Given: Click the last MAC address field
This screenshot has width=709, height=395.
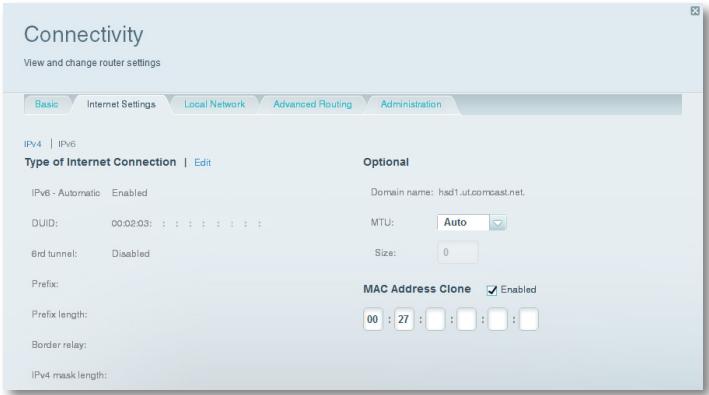Looking at the screenshot, I should coord(529,320).
